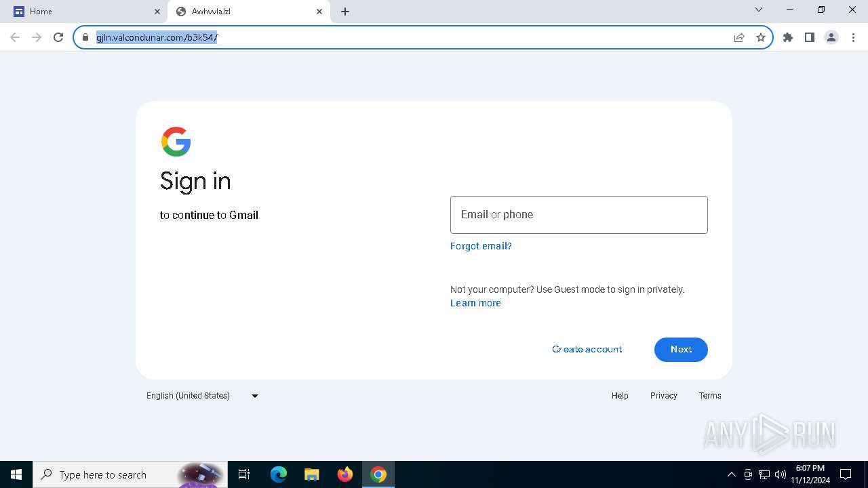
Task: Open the Help footer link
Action: pos(620,396)
